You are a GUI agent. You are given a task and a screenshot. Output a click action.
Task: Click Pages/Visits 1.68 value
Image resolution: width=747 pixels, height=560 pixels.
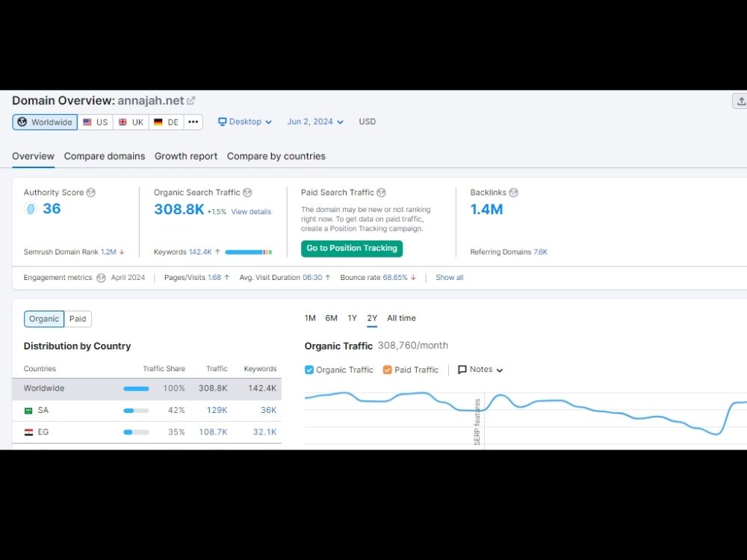[x=214, y=277]
